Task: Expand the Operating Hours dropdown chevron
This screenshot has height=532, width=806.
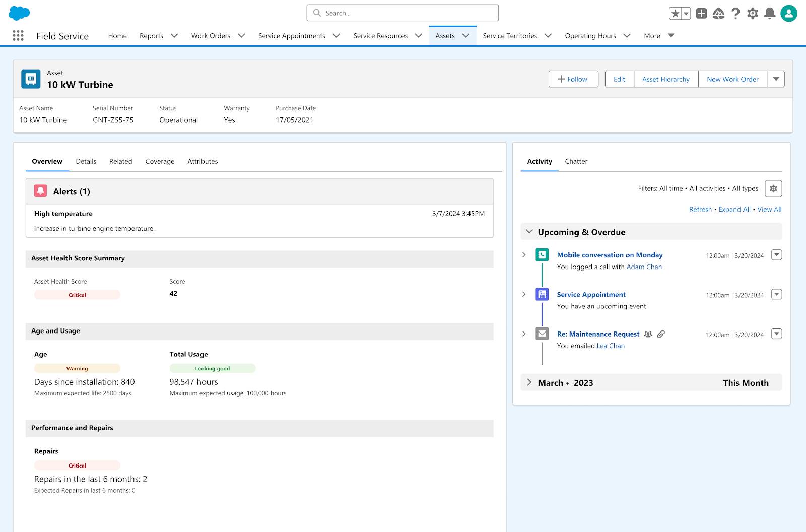Action: click(x=627, y=36)
